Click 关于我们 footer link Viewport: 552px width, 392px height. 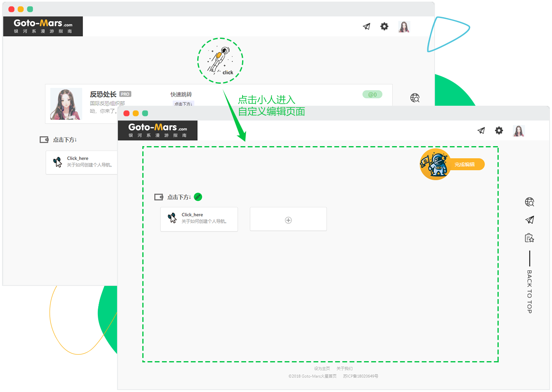coord(344,368)
